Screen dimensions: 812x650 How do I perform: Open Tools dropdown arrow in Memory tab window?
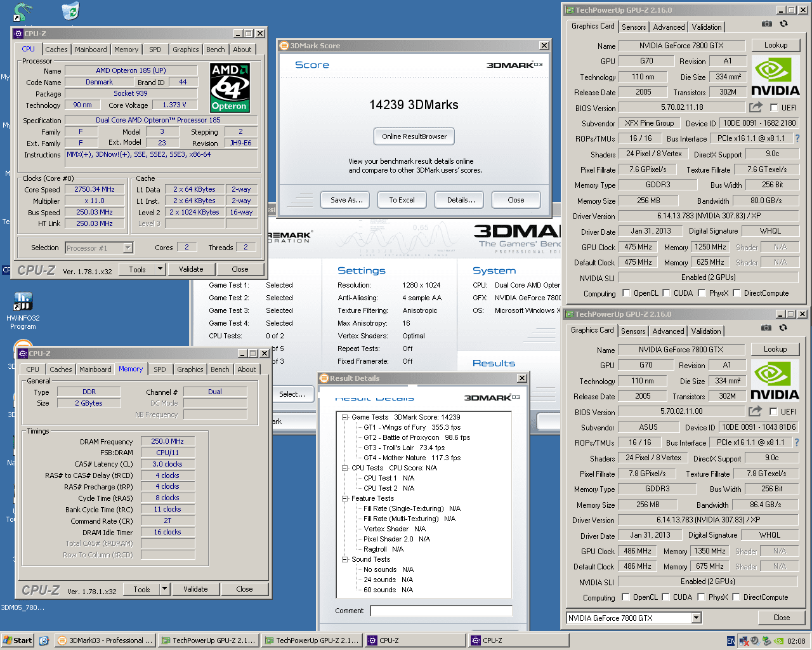pos(164,589)
